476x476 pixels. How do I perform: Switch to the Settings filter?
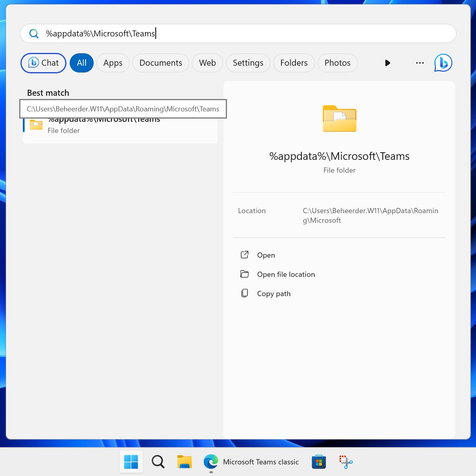click(248, 63)
